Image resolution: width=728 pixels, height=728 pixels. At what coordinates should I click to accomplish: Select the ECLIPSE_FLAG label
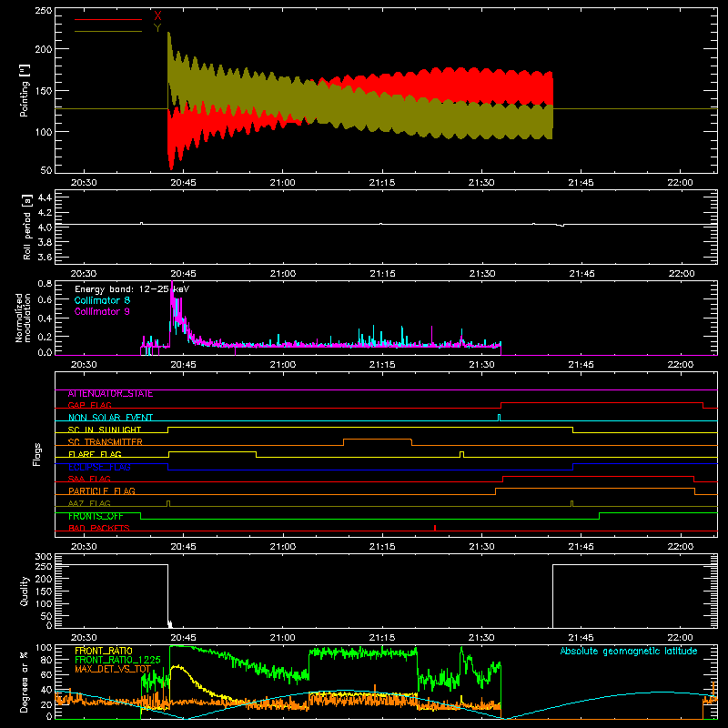[99, 467]
